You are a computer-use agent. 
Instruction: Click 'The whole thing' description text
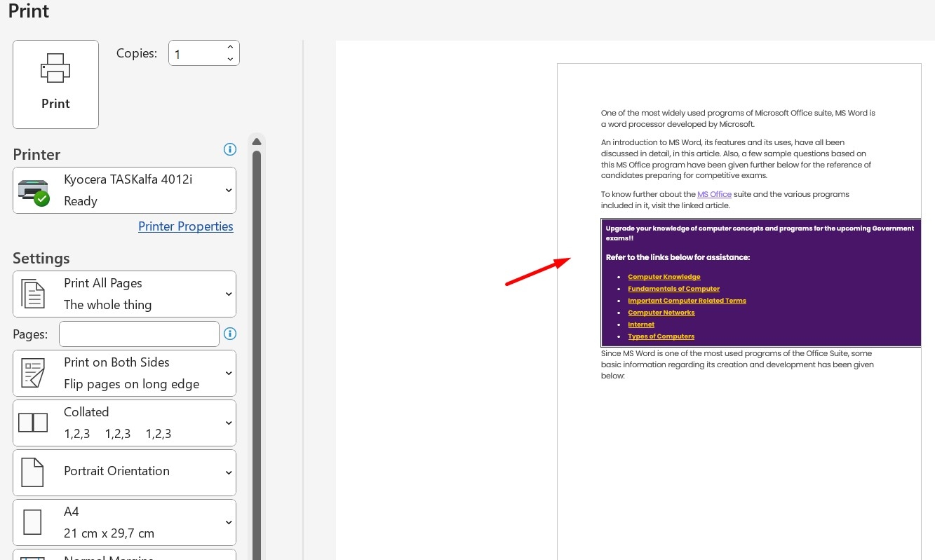coord(107,305)
